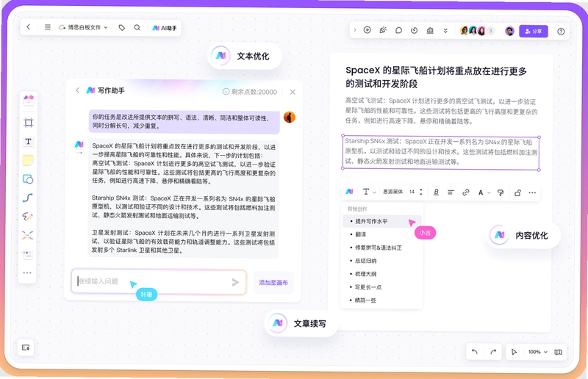Open more tools ellipsis in left sidebar
588x379 pixels.
point(27,272)
